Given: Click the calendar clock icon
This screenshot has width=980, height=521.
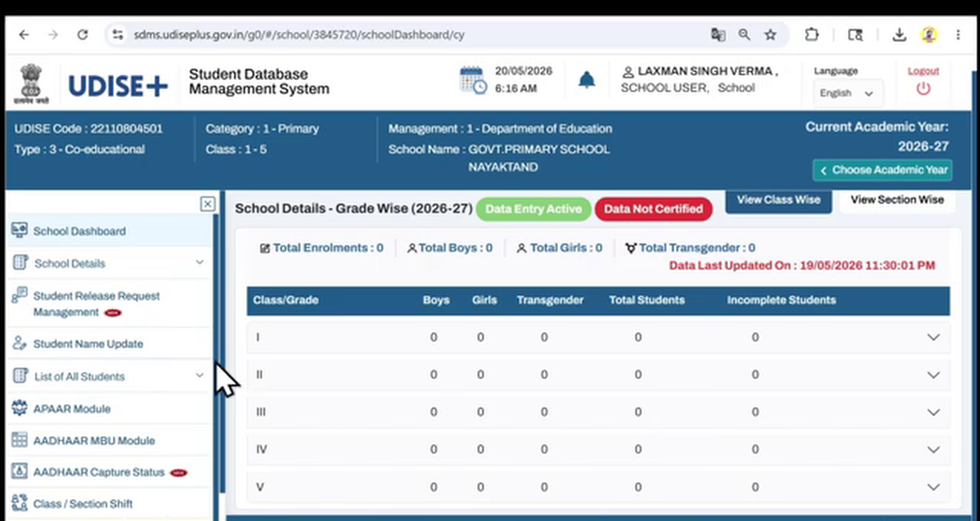Looking at the screenshot, I should tap(473, 81).
